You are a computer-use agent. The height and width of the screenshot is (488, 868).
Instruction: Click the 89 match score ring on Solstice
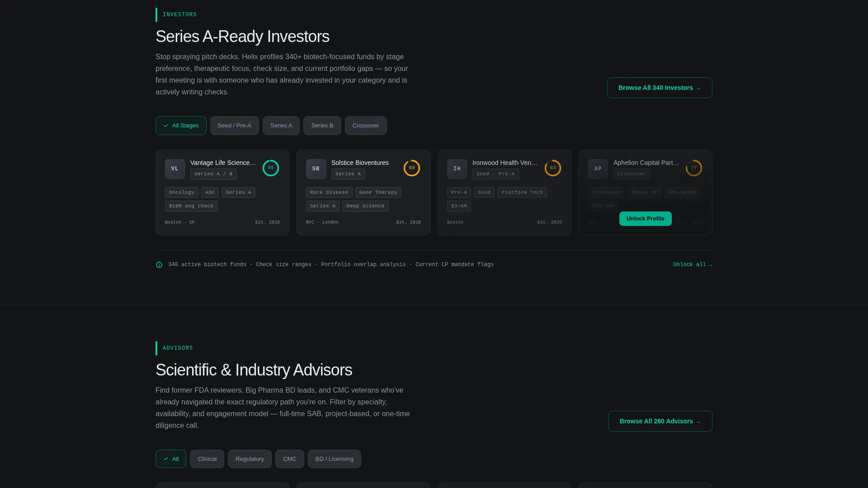click(412, 168)
